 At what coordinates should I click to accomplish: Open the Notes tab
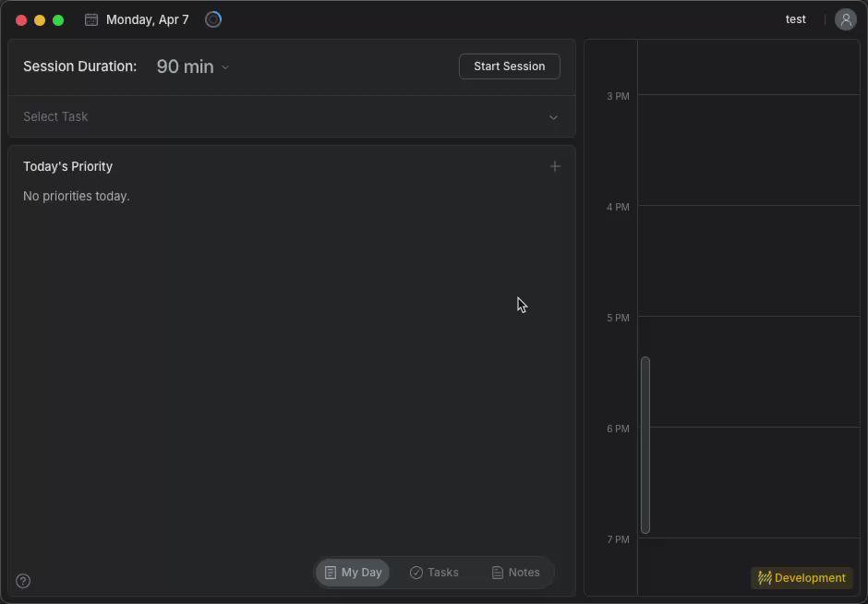click(515, 573)
